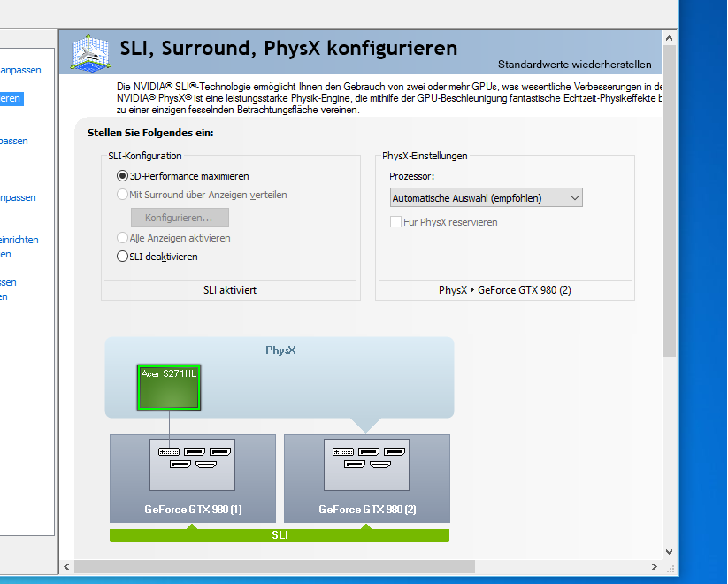Click the 'PhysX ▸ GeForce GTX 980 (2)' status

pyautogui.click(x=505, y=290)
